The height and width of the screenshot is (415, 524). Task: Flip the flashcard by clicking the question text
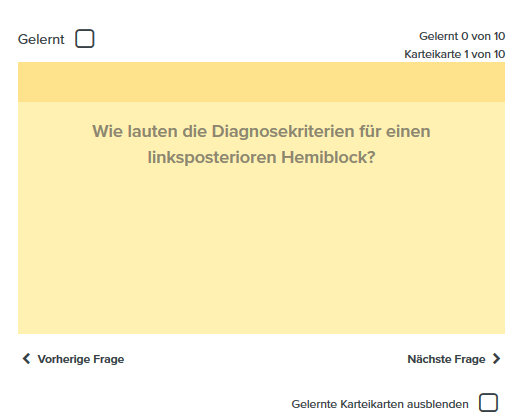click(261, 144)
